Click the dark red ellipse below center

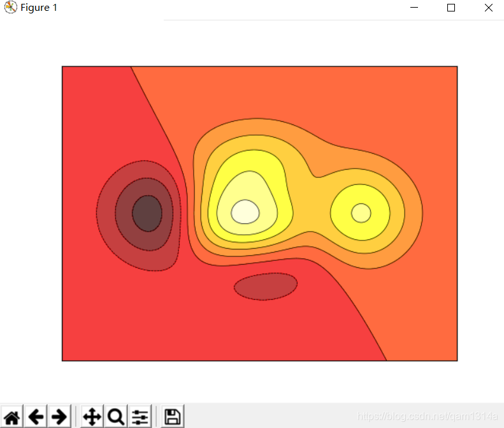266,286
